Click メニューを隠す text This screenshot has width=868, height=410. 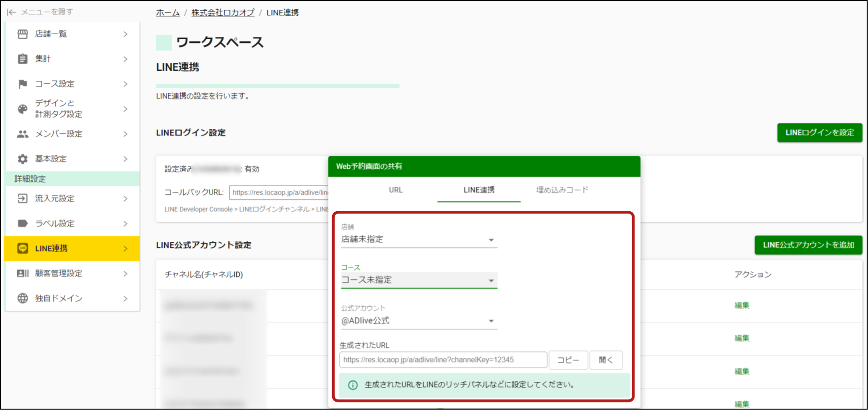[47, 12]
